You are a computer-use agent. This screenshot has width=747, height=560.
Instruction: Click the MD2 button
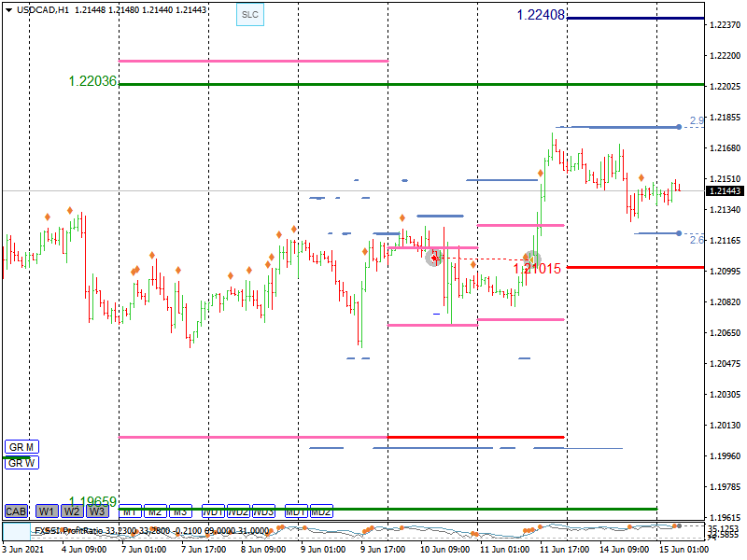click(321, 511)
